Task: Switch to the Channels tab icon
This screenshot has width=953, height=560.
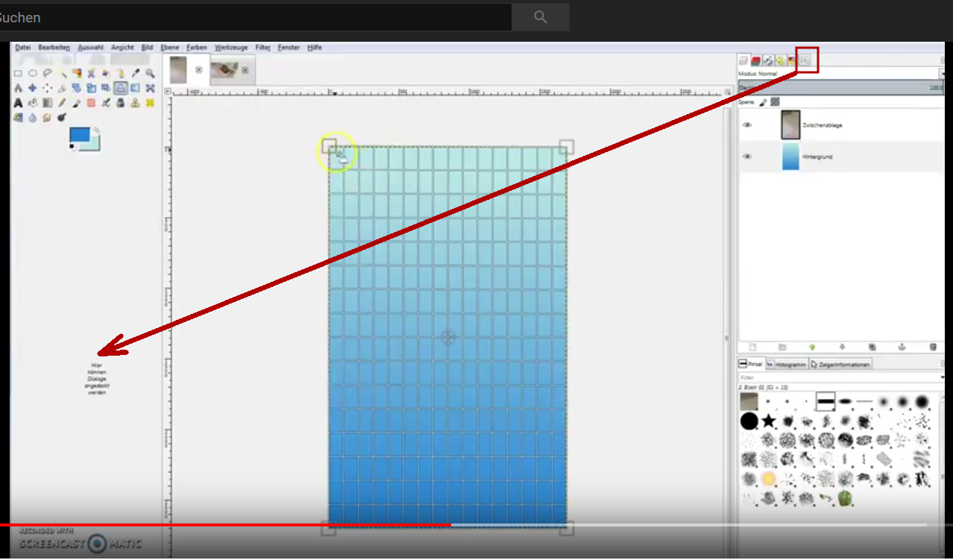Action: click(756, 60)
